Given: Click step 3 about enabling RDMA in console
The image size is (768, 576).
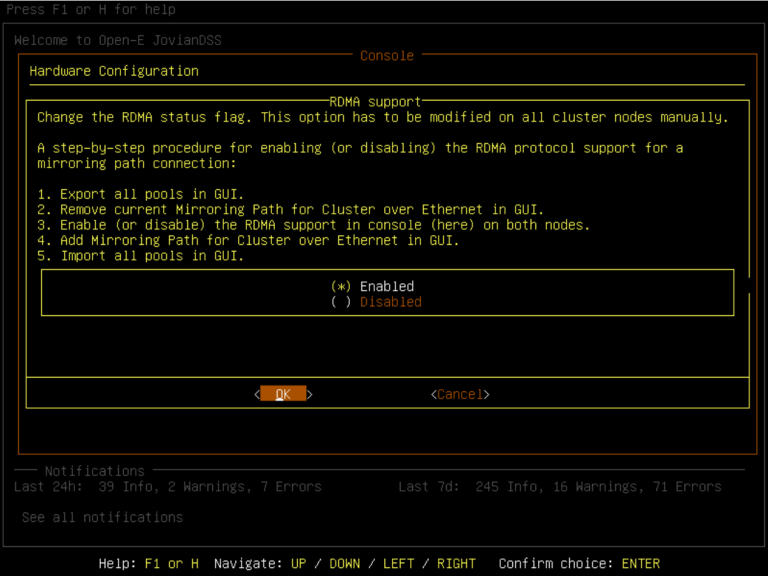Looking at the screenshot, I should (x=313, y=225).
